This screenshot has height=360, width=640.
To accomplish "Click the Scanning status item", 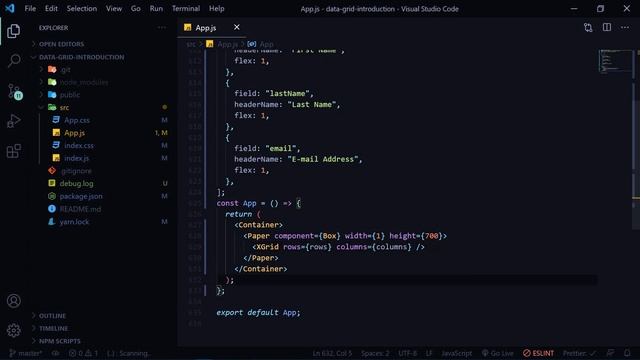I will click(x=129, y=353).
